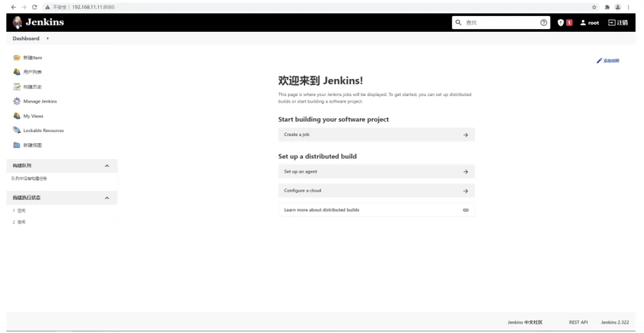Viewport: 644px width, 333px height.
Task: Open My Views in the sidebar
Action: pyautogui.click(x=33, y=116)
